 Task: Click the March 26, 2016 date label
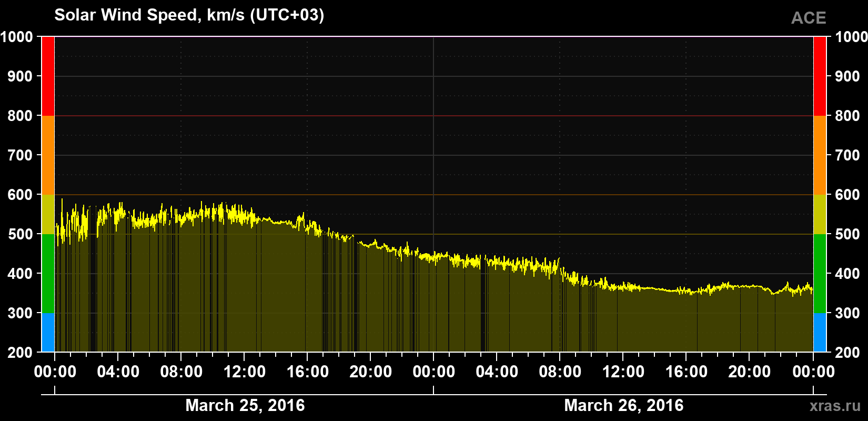point(623,405)
